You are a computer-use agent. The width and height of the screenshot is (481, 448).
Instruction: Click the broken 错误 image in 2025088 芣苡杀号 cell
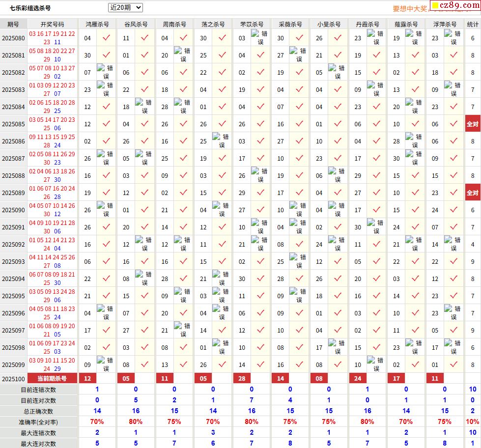[x=259, y=175]
